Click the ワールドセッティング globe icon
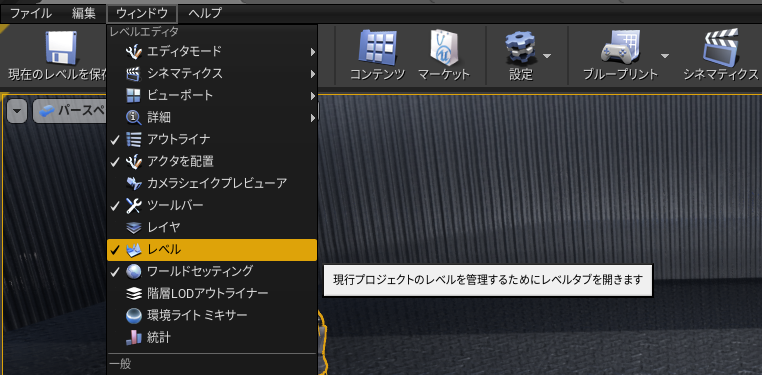The image size is (762, 375). [133, 272]
